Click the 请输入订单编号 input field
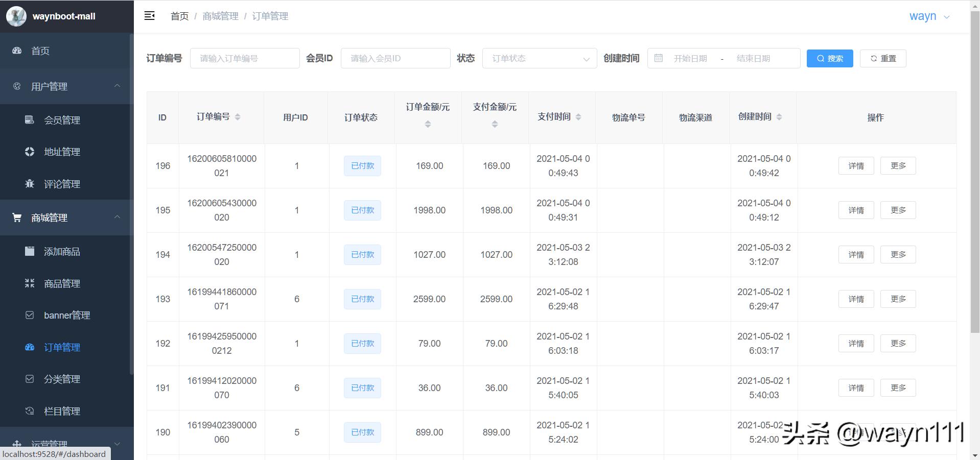Image resolution: width=980 pixels, height=460 pixels. pos(244,58)
